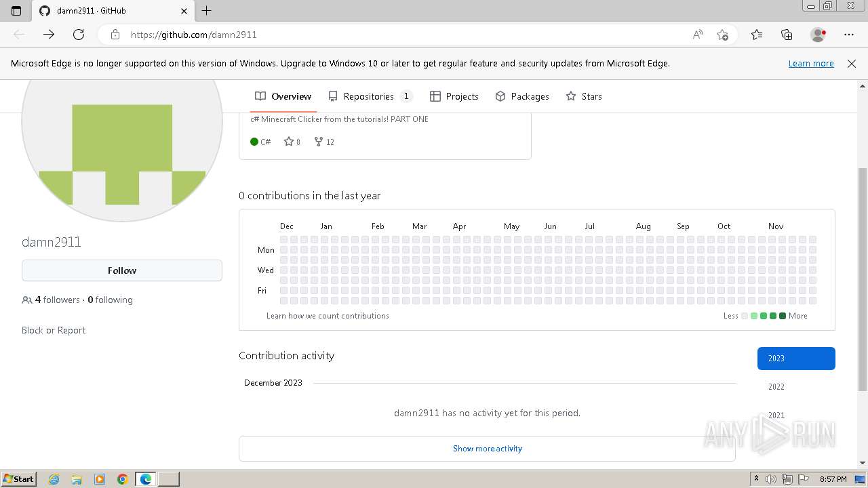Click the page vertical scrollbar thumb

[x=863, y=279]
